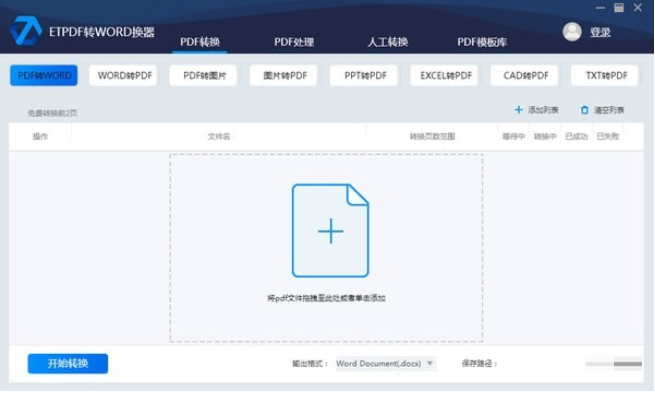
Task: Click the 操作 column header
Action: point(40,137)
